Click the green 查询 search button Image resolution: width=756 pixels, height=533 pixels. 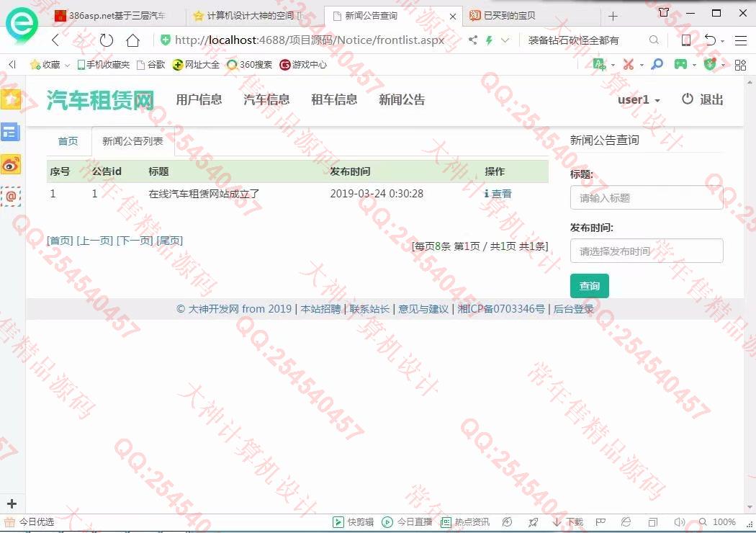[x=589, y=286]
